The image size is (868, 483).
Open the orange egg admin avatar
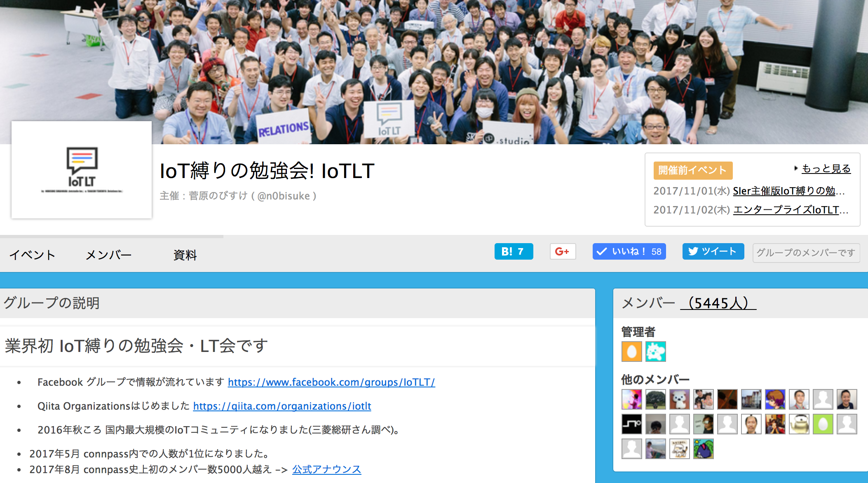(x=631, y=352)
